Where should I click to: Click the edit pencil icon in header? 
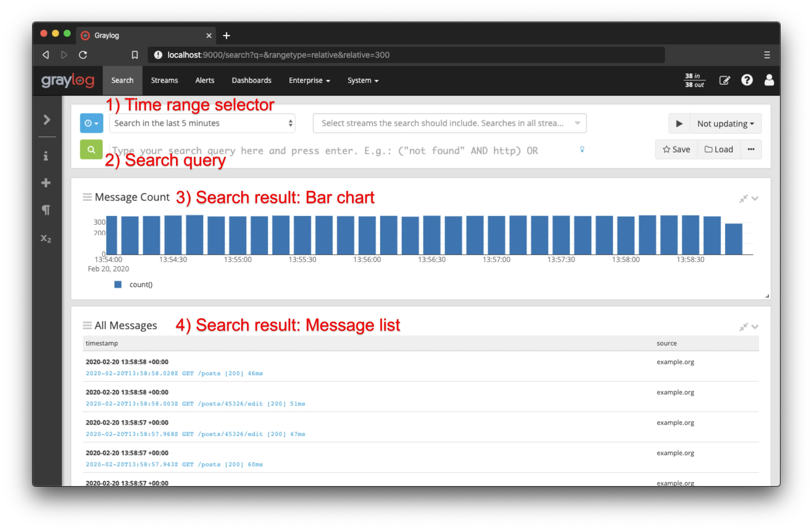[x=725, y=80]
